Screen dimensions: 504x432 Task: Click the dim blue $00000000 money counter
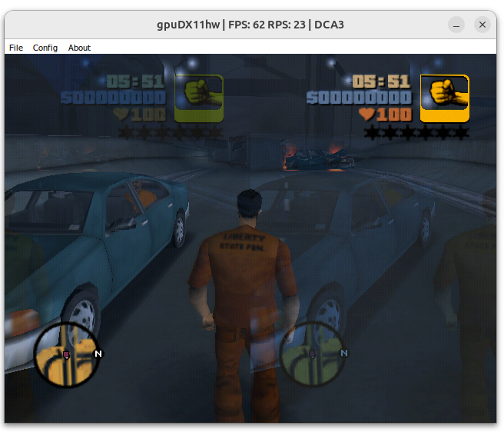tap(113, 98)
